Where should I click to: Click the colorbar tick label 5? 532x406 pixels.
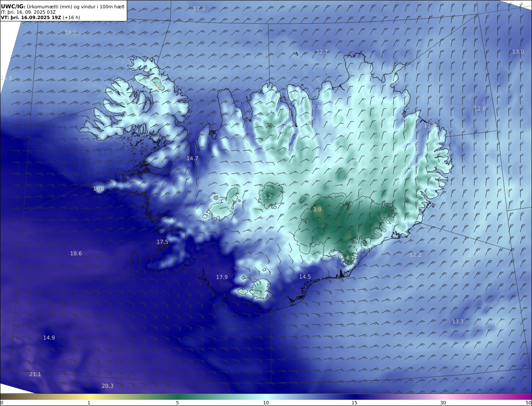pos(177,403)
